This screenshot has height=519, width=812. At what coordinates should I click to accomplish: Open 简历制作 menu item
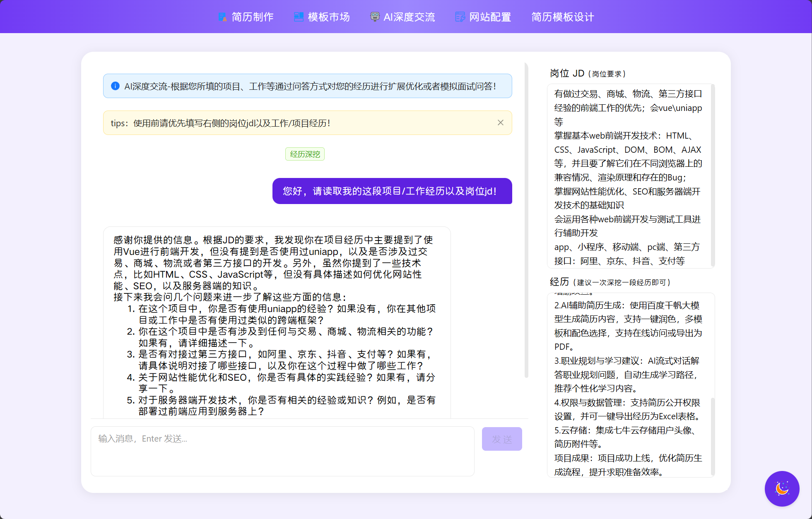click(x=253, y=17)
